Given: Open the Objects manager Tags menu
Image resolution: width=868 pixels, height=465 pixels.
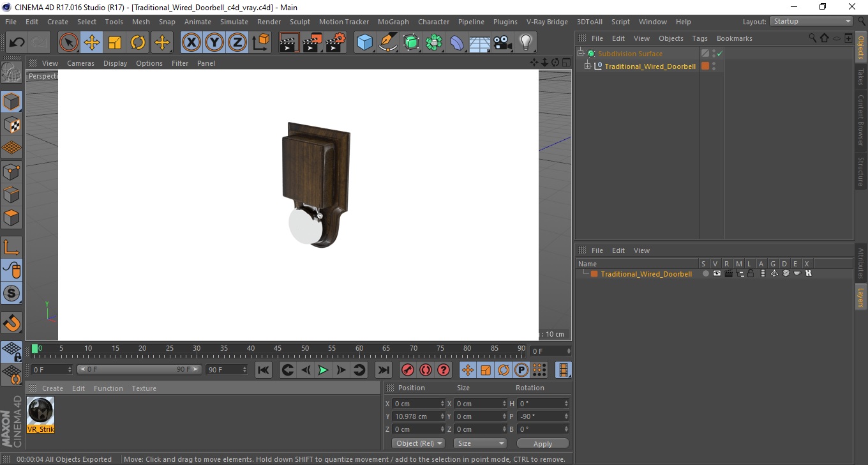Looking at the screenshot, I should click(700, 38).
